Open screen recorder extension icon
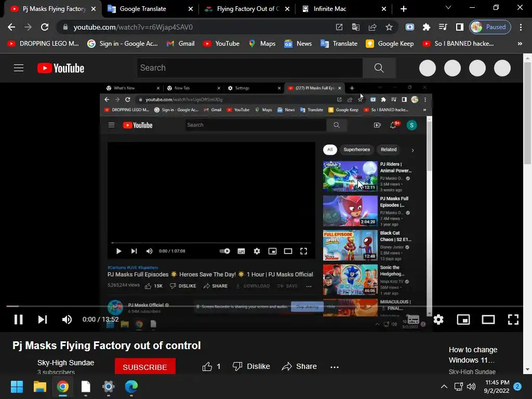Screen dimensions: 532x399 (x=410, y=27)
